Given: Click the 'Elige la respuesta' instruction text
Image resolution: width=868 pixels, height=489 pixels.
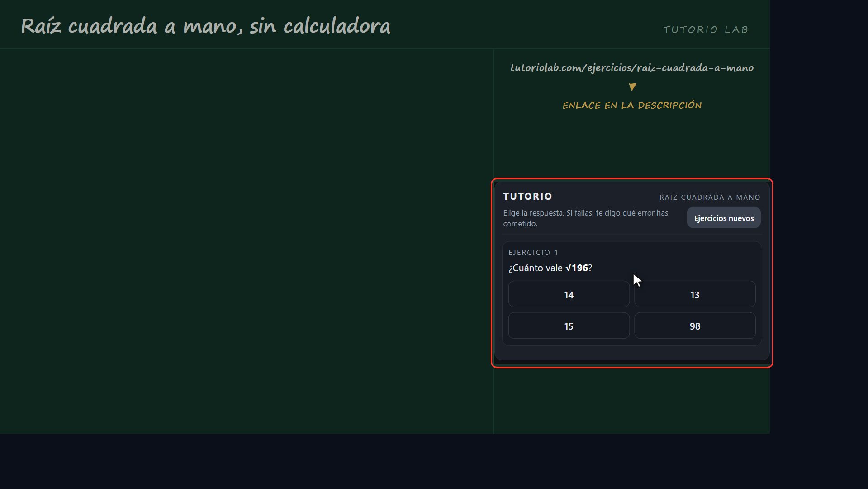Looking at the screenshot, I should (x=586, y=218).
